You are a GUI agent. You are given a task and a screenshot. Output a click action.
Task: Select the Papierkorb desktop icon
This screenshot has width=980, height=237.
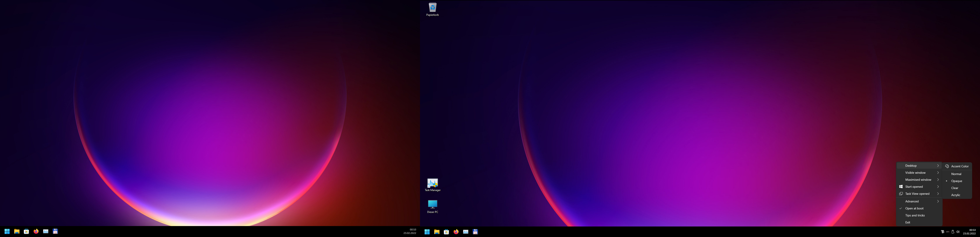tap(433, 9)
